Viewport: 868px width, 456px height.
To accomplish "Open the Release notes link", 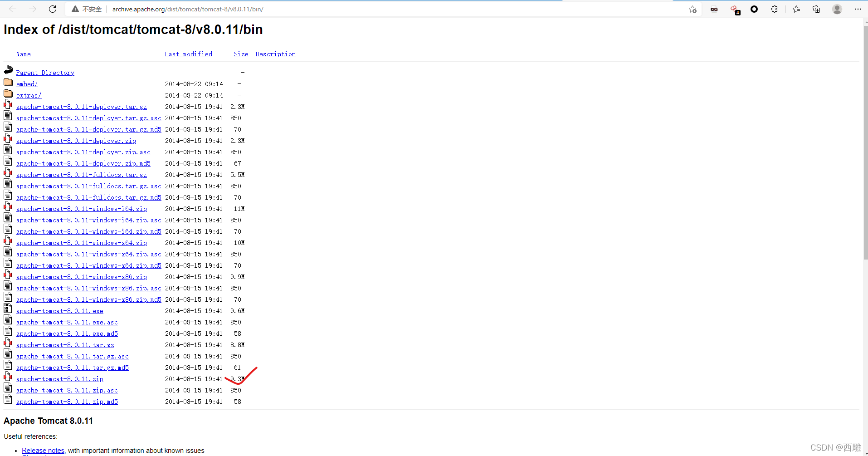I will tap(43, 451).
